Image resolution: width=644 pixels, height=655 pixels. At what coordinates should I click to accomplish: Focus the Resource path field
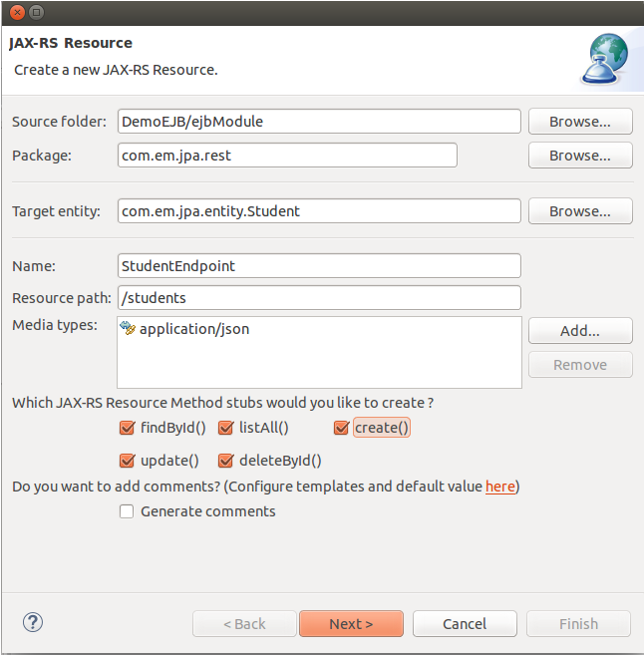(319, 298)
